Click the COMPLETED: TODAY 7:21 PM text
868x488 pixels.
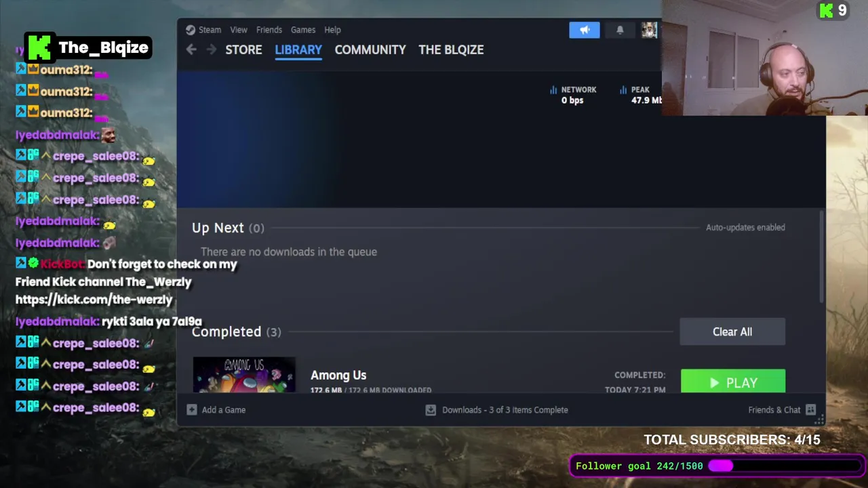pos(635,382)
